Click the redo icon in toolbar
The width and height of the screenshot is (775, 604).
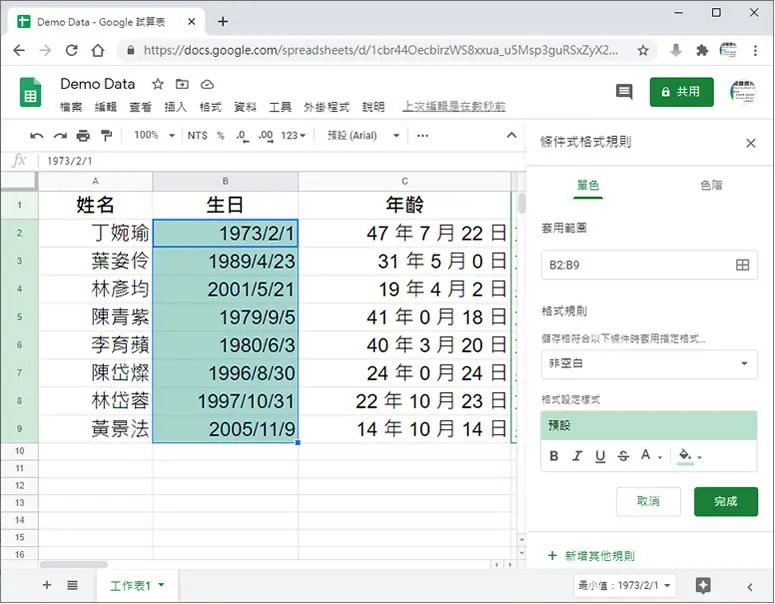click(60, 136)
